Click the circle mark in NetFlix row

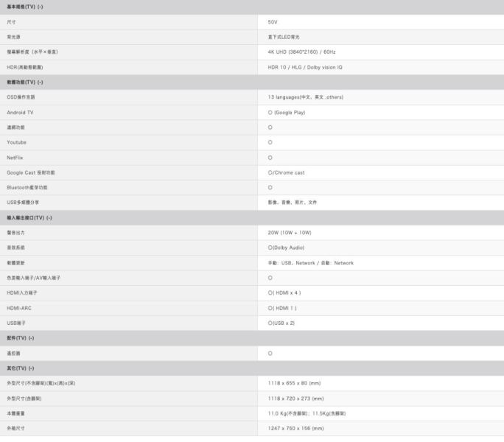pos(270,158)
